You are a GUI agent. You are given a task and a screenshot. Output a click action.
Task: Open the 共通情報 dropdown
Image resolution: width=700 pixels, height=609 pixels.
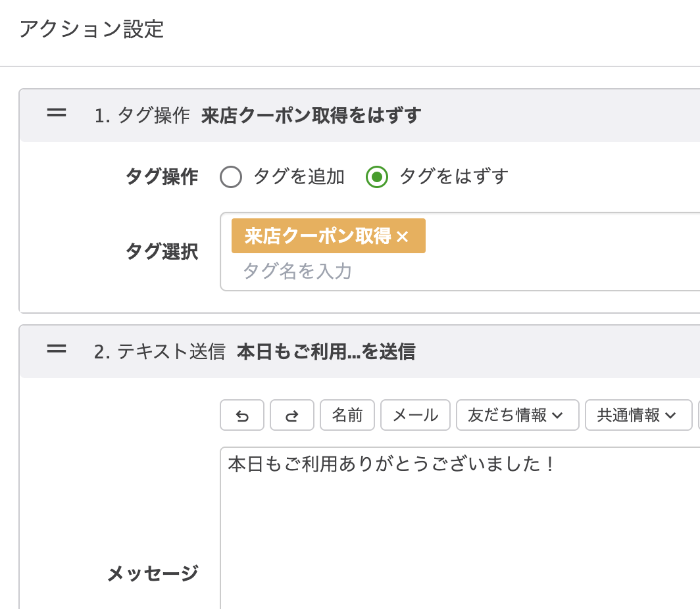pyautogui.click(x=637, y=415)
